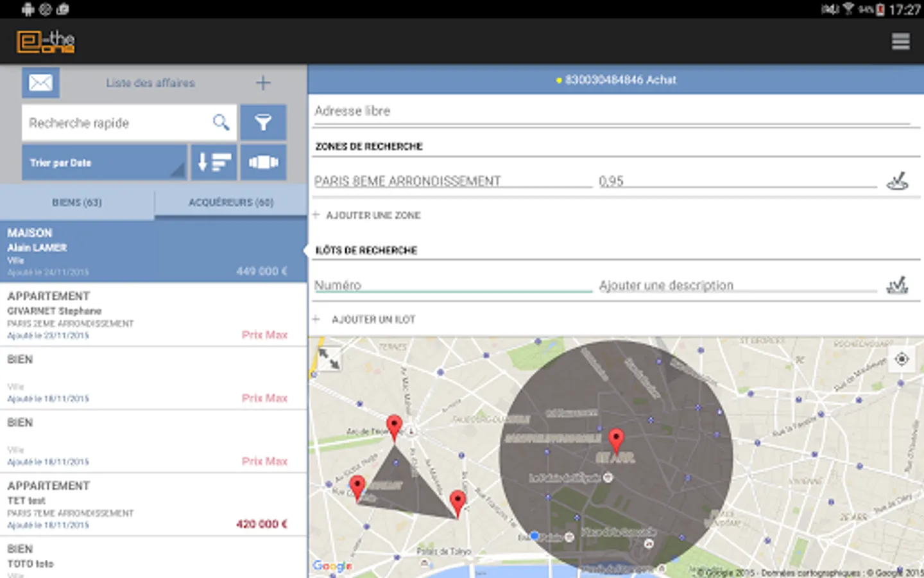Tap the battery status icon

pos(881,9)
